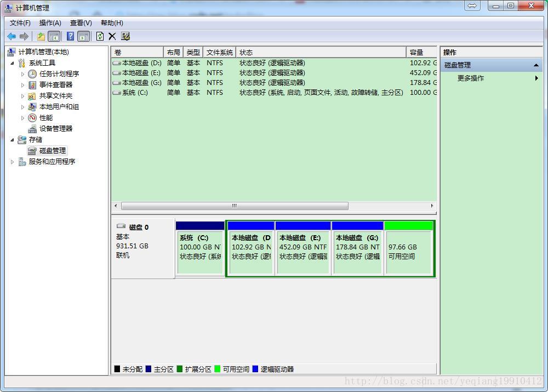The height and width of the screenshot is (392, 548).
Task: Click the Refresh toolbar icon
Action: pos(100,36)
